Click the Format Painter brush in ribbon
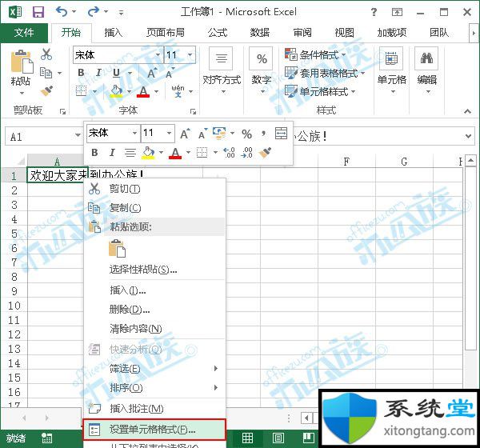This screenshot has width=480, height=448. click(46, 90)
